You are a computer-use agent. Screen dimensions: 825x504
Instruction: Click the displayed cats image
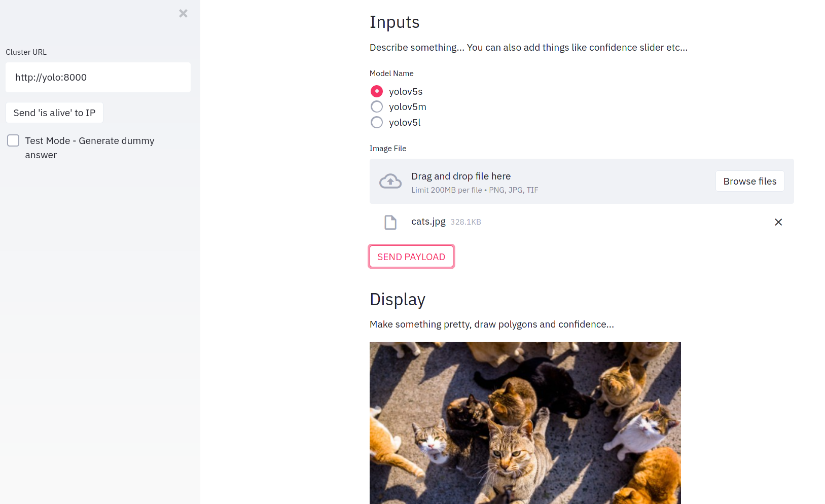525,422
